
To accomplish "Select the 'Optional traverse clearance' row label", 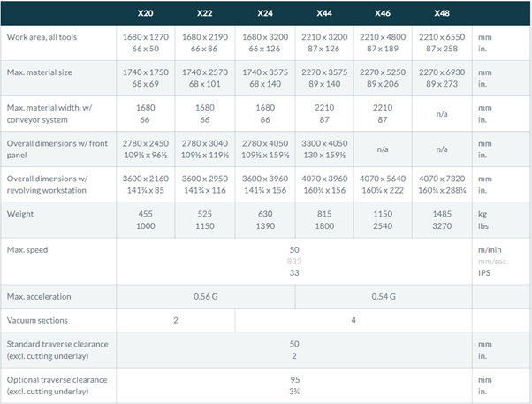I will pos(57,385).
